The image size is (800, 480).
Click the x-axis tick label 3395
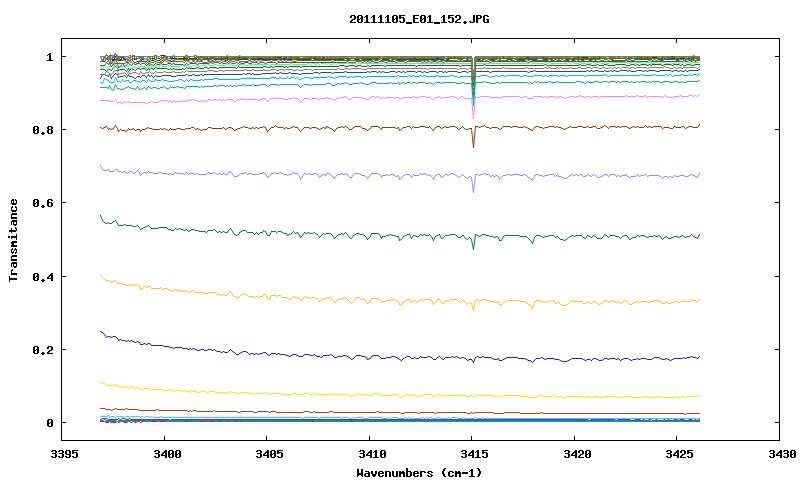[64, 454]
